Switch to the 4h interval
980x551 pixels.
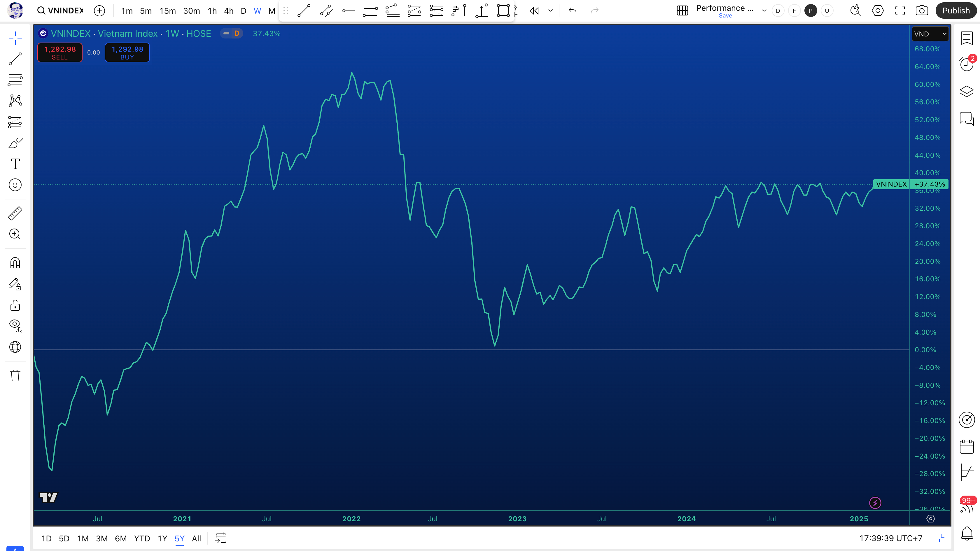[229, 11]
